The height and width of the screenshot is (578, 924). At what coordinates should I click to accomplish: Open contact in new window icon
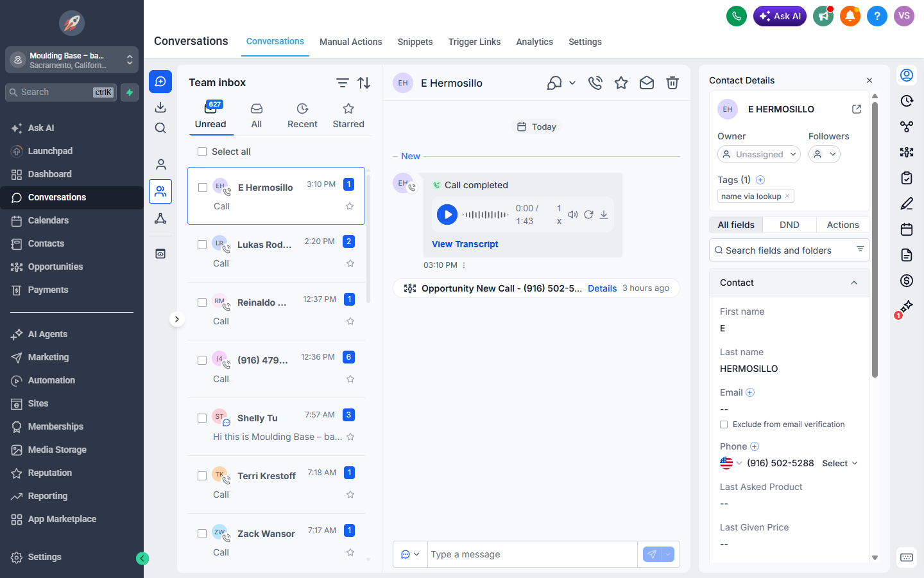pyautogui.click(x=857, y=109)
